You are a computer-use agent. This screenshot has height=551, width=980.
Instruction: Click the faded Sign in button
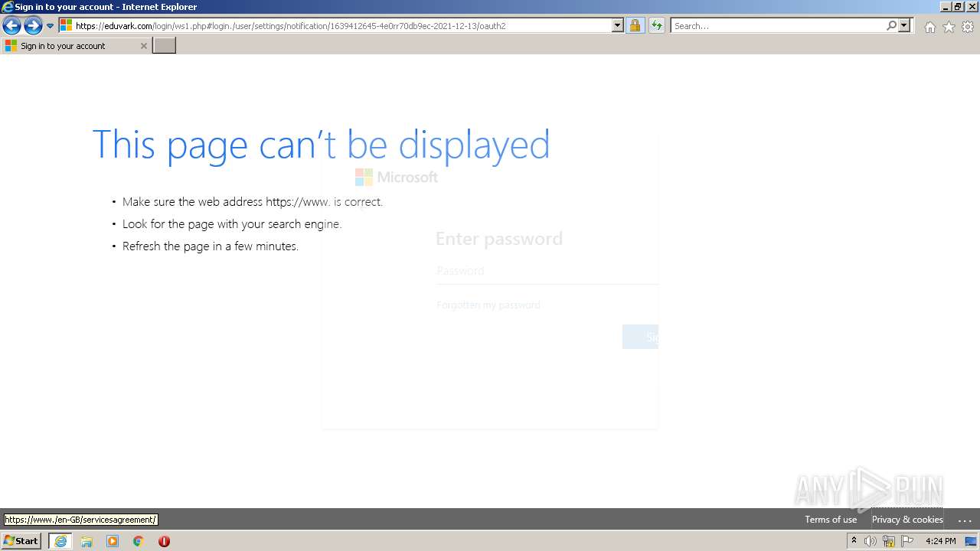click(x=640, y=337)
